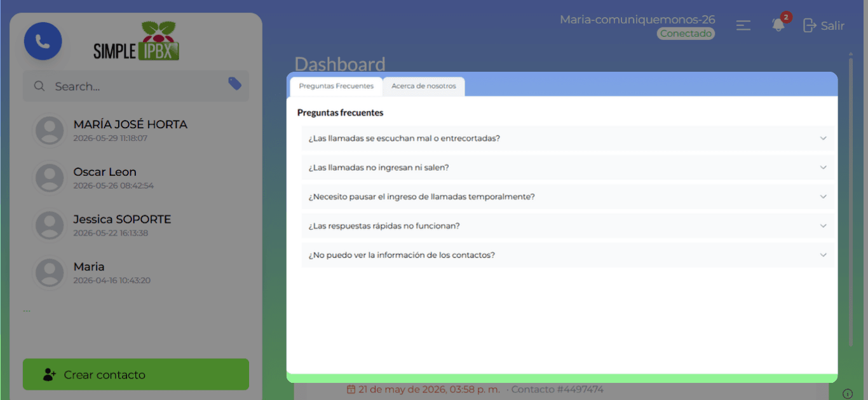Click the Simple IPBX logo
Image resolution: width=868 pixels, height=400 pixels.
(137, 41)
